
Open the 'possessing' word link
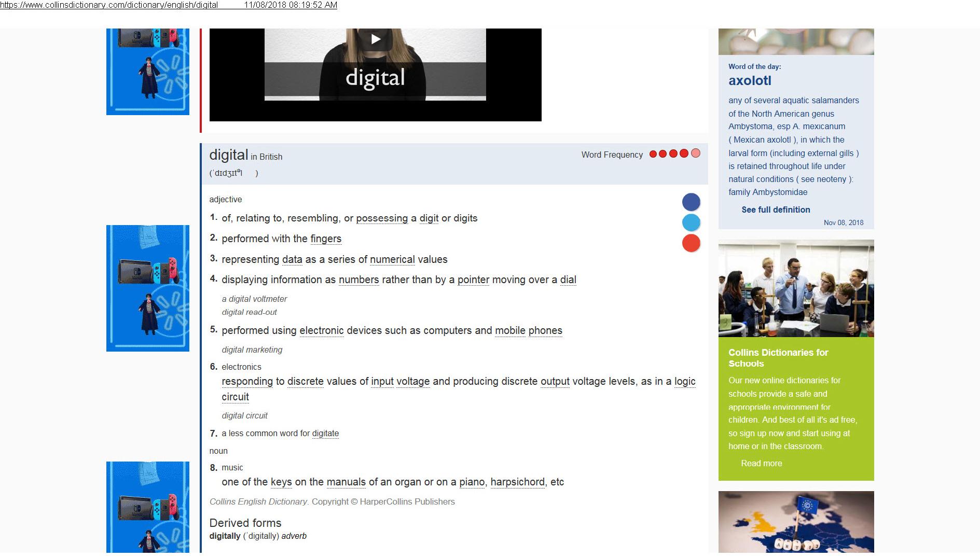(x=382, y=218)
